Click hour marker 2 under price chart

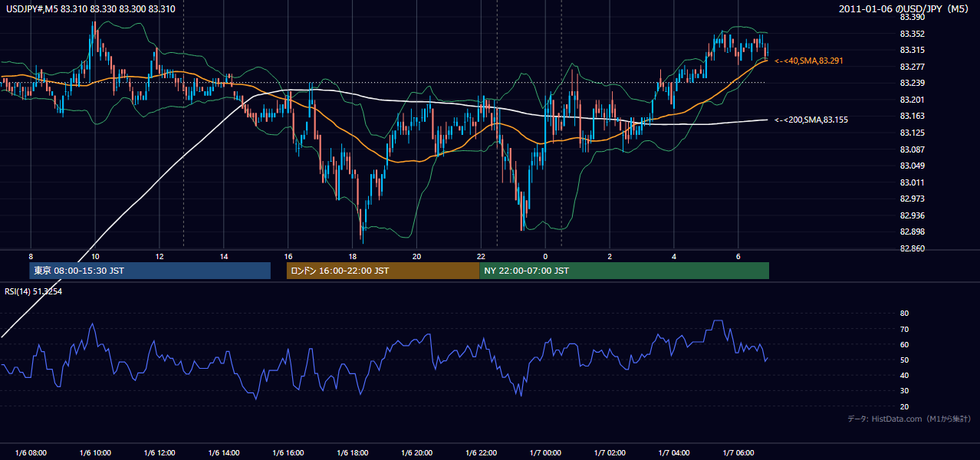coord(610,256)
